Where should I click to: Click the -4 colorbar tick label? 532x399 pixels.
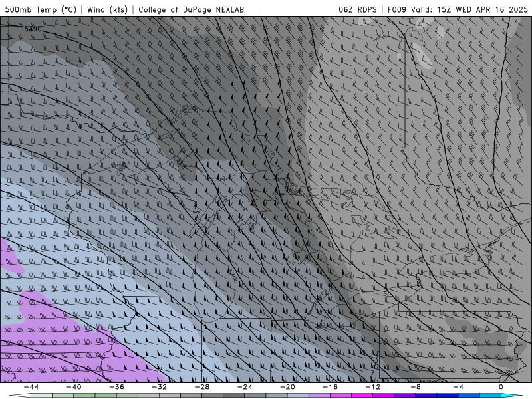point(458,387)
